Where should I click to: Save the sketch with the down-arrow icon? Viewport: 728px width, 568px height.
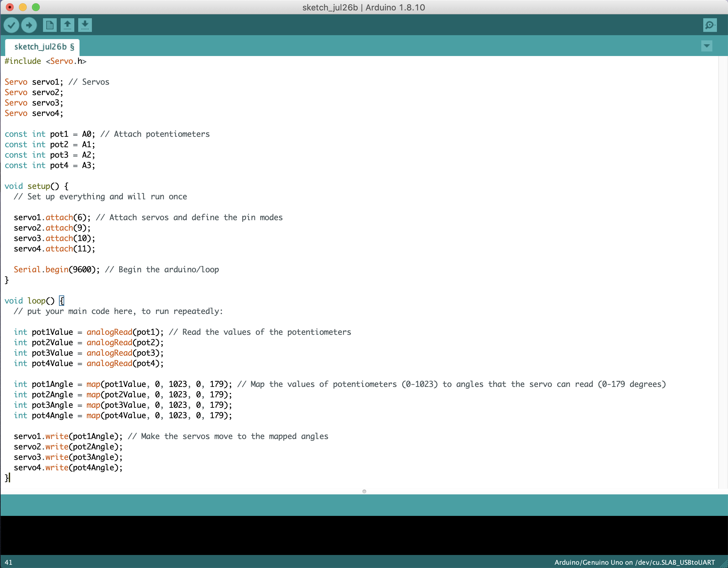(x=85, y=25)
